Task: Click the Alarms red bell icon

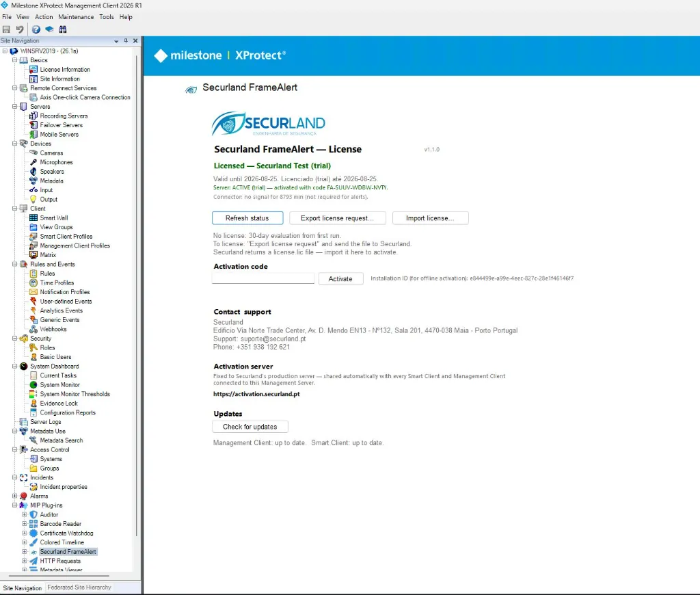Action: (24, 496)
